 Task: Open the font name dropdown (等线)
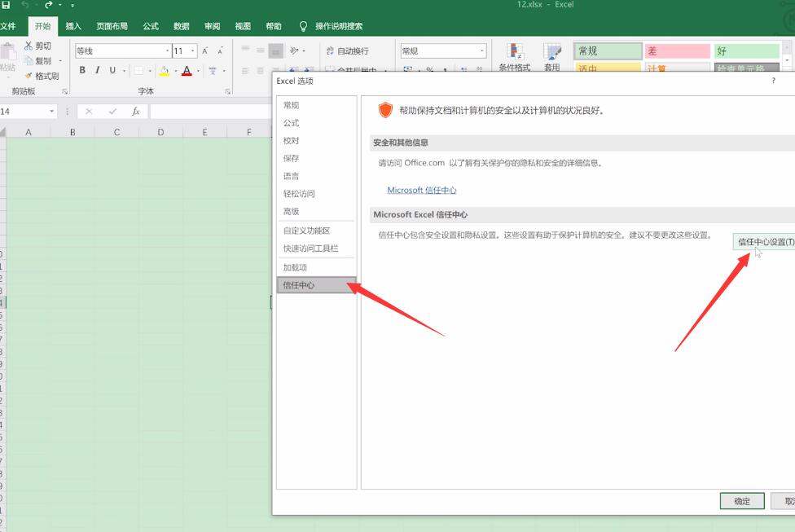167,51
